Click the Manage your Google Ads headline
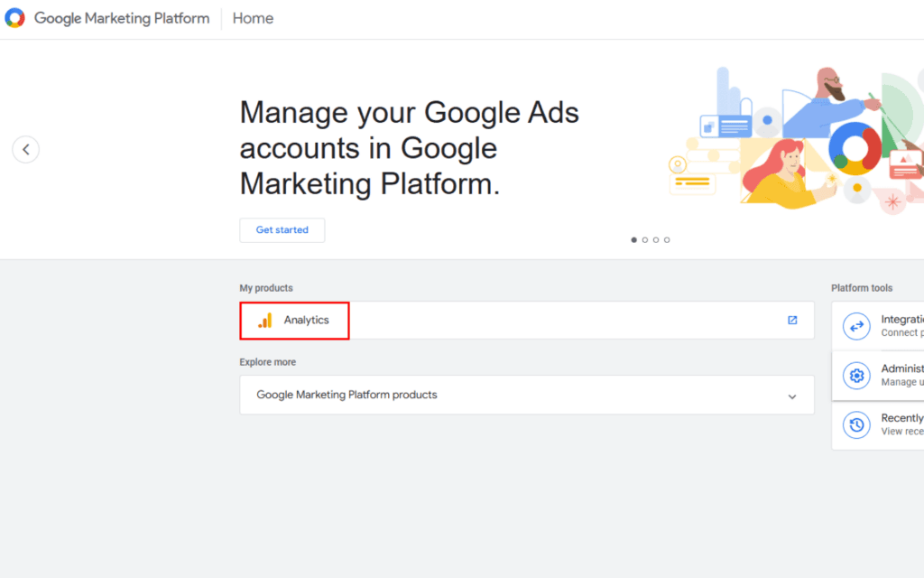The image size is (924, 578). point(410,148)
